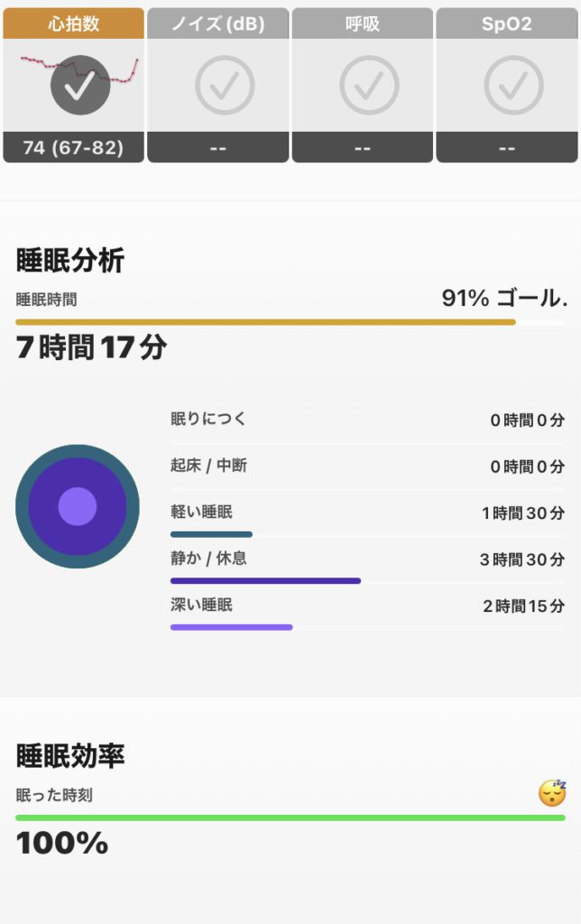Viewport: 581px width, 924px height.
Task: Toggle the SpO2 checkmark circle
Action: 514,85
